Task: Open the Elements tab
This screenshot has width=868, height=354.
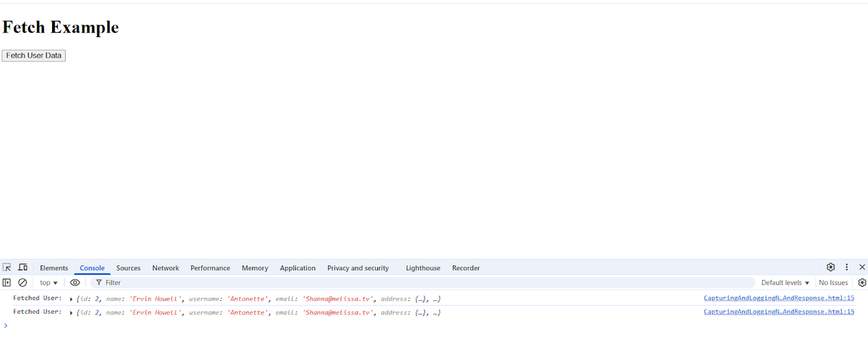Action: (54, 268)
